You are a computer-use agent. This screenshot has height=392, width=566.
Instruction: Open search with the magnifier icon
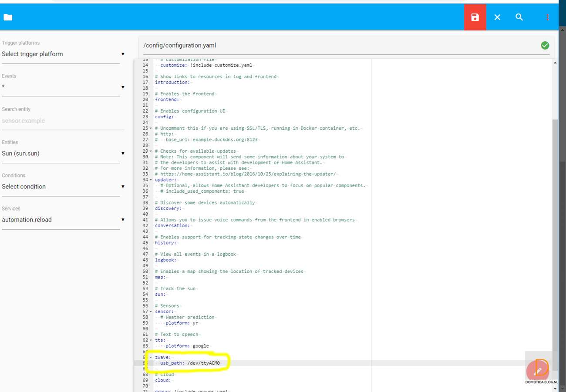coord(519,17)
